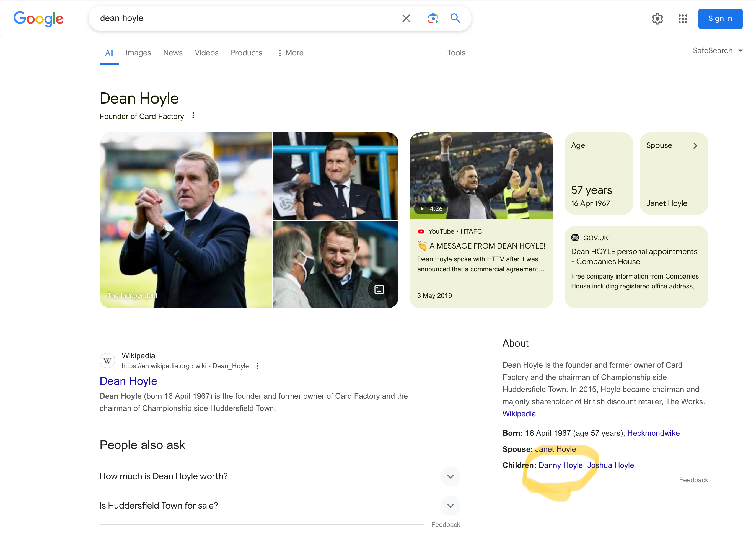Switch to the Videos tab
The width and height of the screenshot is (756, 544).
[206, 53]
